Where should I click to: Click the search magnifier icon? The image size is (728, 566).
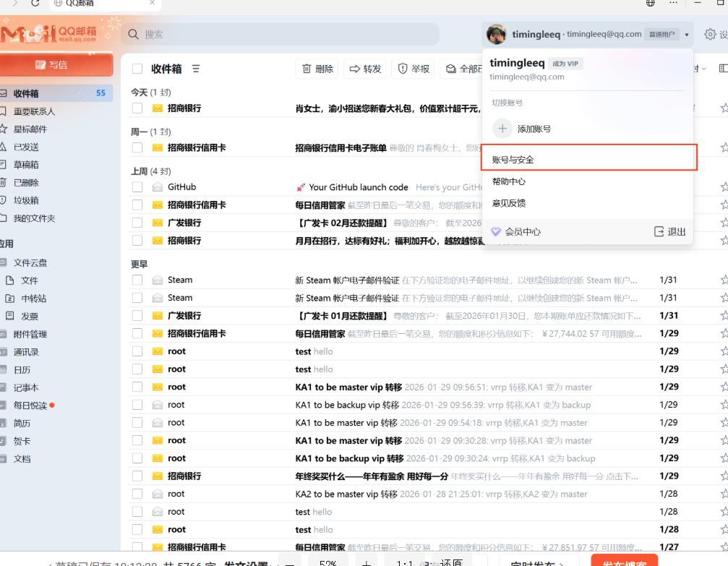coord(133,35)
